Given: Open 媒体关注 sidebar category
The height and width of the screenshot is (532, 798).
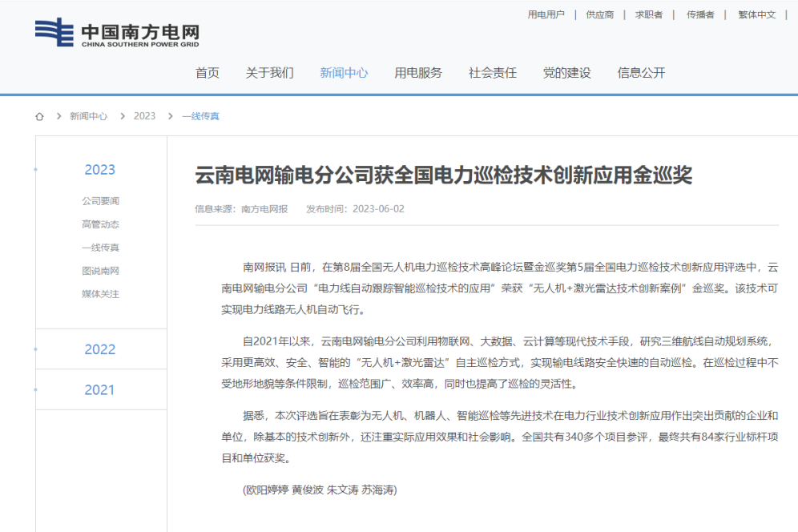Looking at the screenshot, I should click(x=100, y=294).
